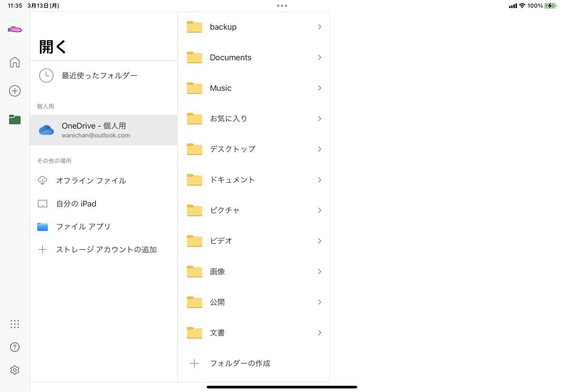Expand the Music folder chevron
Image resolution: width=564 pixels, height=392 pixels.
pyautogui.click(x=319, y=88)
